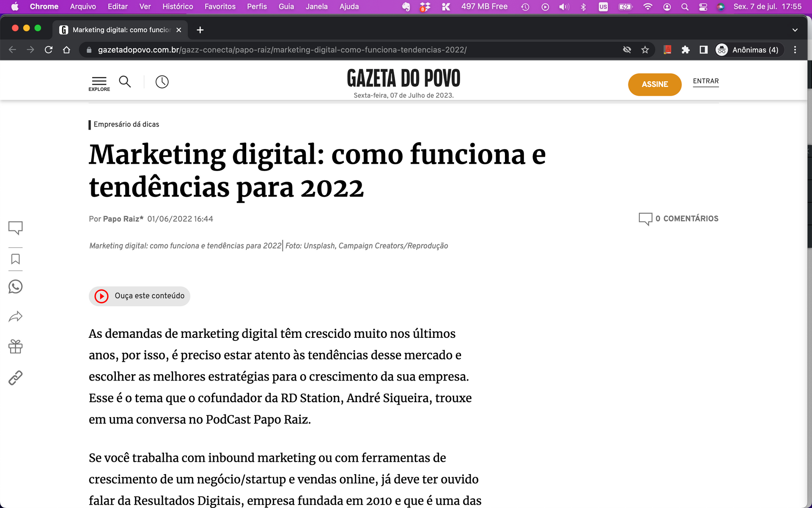The height and width of the screenshot is (508, 812).
Task: Click the Chrome back arrow
Action: 12,50
